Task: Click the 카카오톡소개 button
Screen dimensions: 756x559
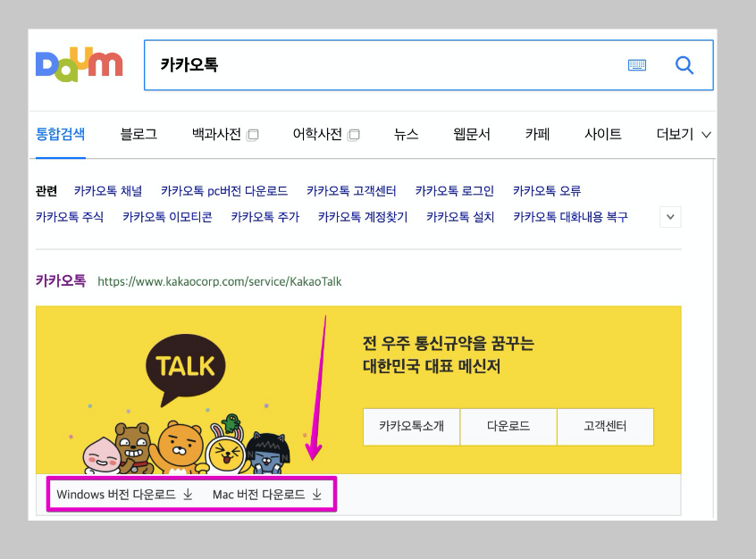Action: pos(411,427)
